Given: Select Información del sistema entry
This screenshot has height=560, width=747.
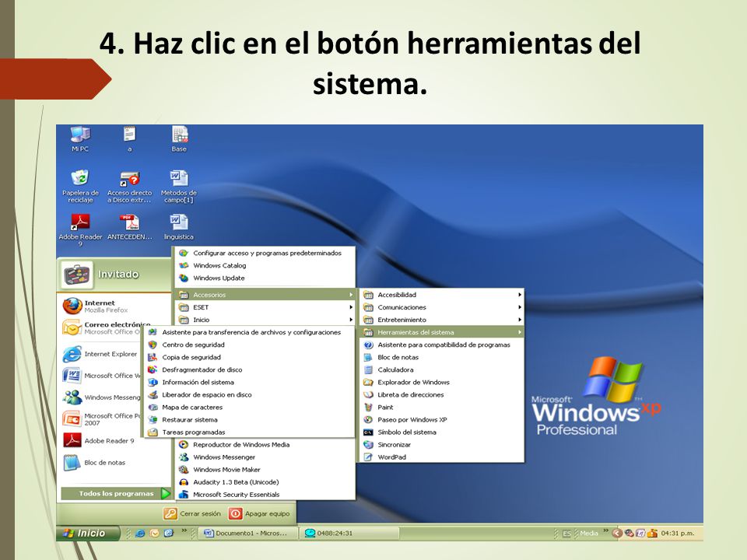Looking at the screenshot, I should pyautogui.click(x=249, y=382).
